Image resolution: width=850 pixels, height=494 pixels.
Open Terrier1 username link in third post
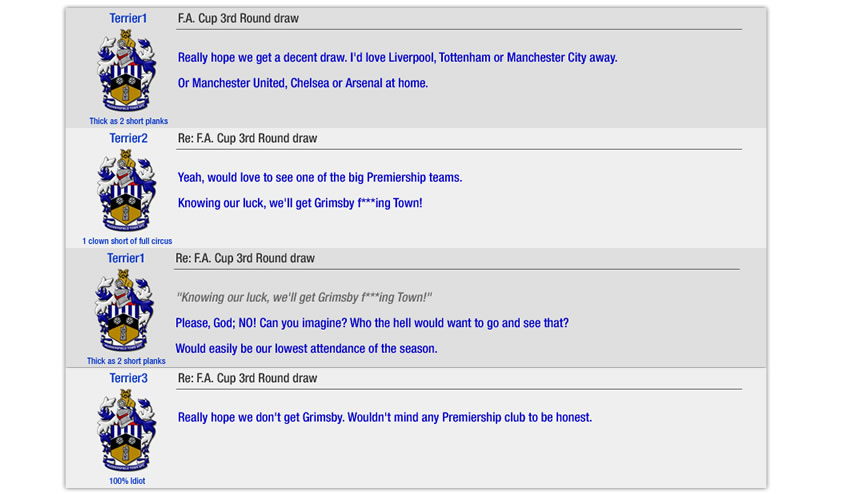click(x=126, y=258)
